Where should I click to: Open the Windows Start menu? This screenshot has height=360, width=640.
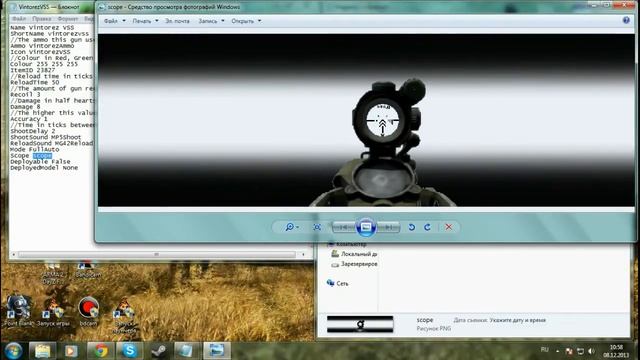(x=13, y=351)
